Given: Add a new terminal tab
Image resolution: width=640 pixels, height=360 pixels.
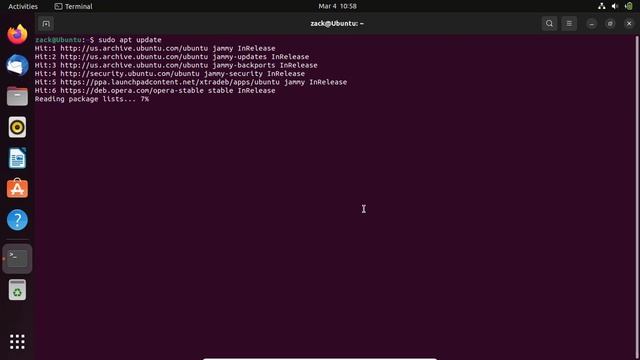Looking at the screenshot, I should click(46, 24).
